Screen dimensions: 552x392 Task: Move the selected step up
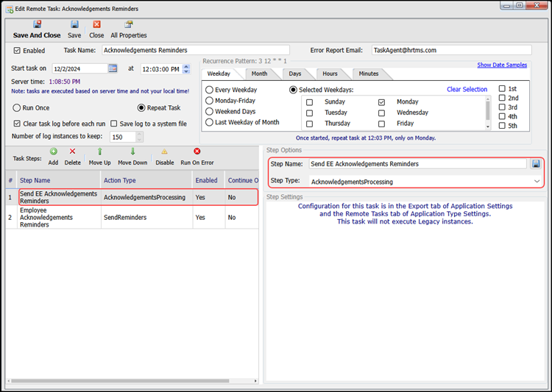(99, 152)
